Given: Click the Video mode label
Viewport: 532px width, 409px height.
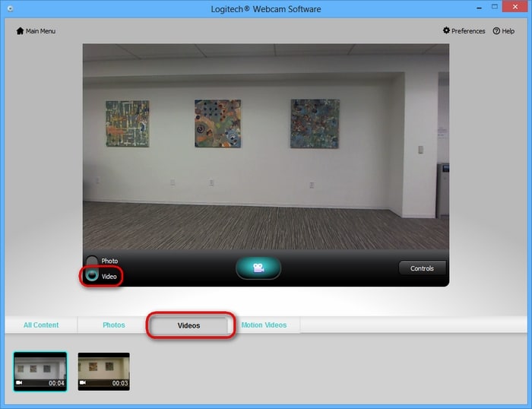Looking at the screenshot, I should (x=109, y=277).
